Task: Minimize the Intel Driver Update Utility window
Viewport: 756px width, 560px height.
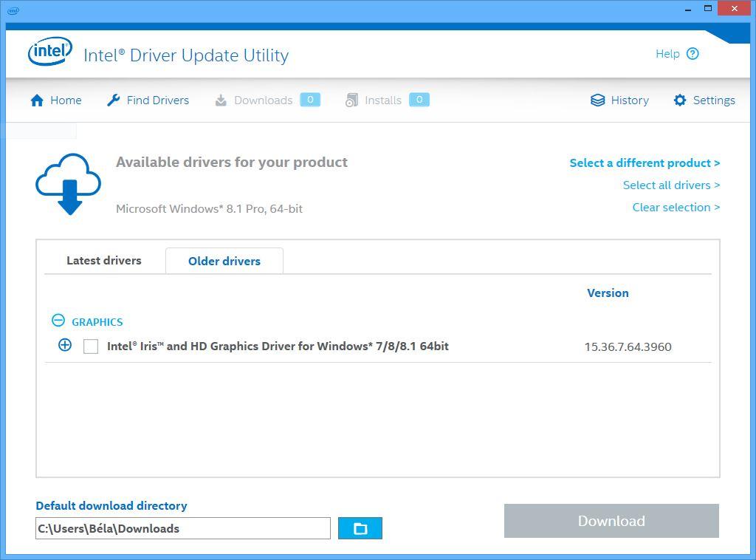Action: [688, 9]
